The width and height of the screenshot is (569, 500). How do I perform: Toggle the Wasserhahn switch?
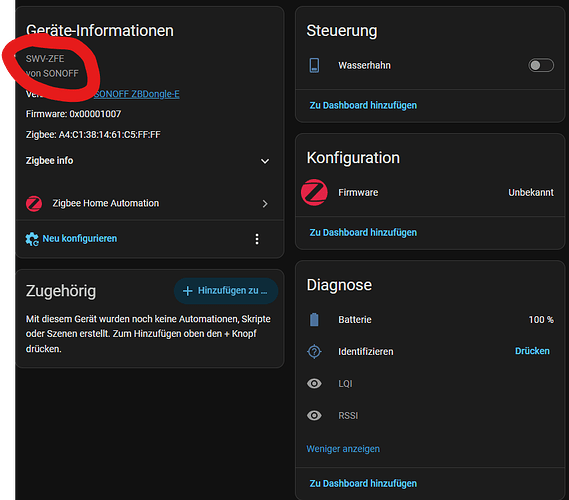point(541,65)
